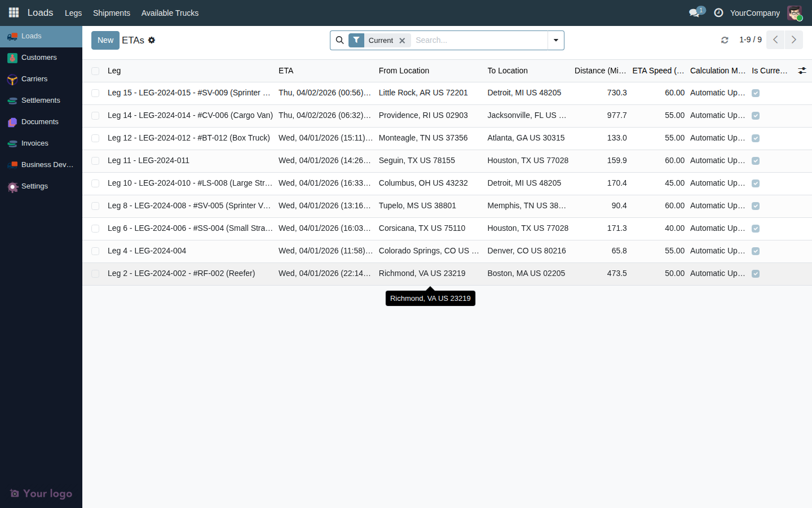The width and height of the screenshot is (812, 508).
Task: Toggle Is Current checkbox for Leg 4
Action: tap(756, 251)
